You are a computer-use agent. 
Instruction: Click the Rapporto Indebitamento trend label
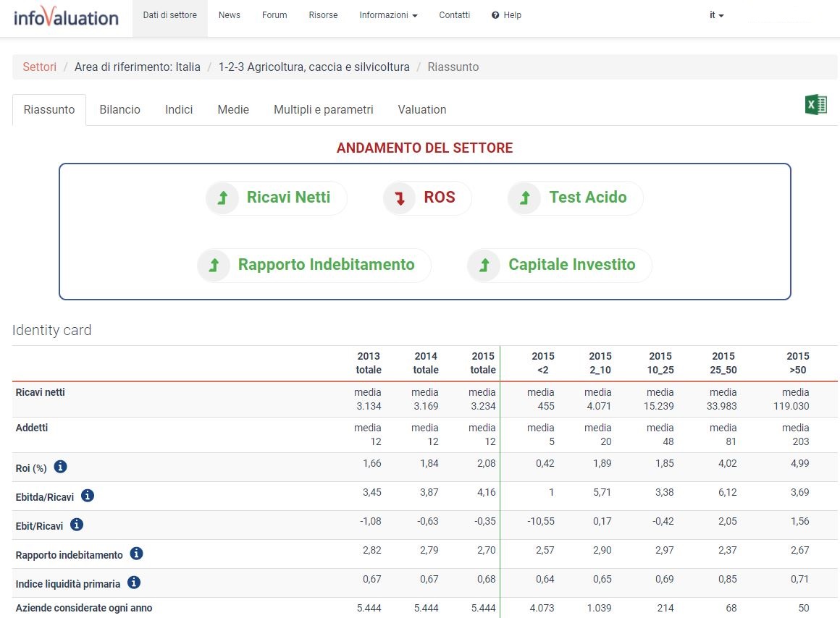[327, 265]
